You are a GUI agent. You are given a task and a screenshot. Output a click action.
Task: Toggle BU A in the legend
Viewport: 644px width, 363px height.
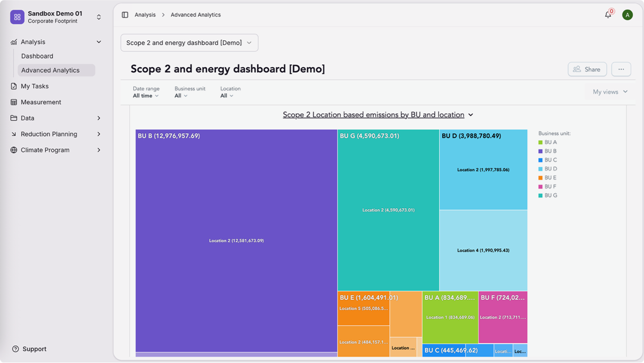click(x=549, y=142)
